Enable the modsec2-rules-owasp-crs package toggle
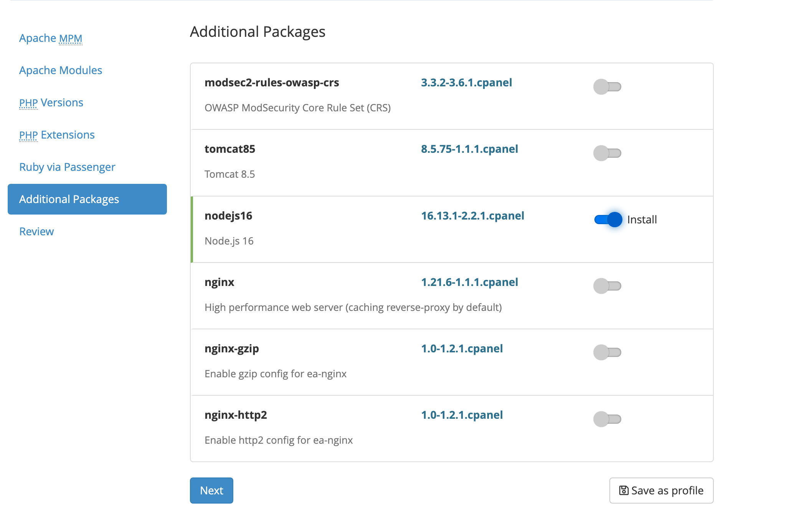 click(x=607, y=87)
